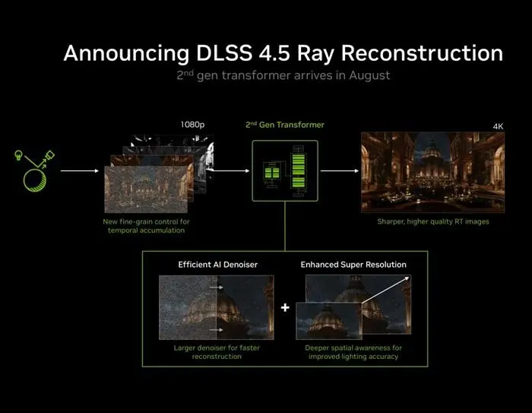Click the 'Announcing DLSS 4.5 Ray Reconstruction' title
Screen dimensions: 532x413
[283, 53]
